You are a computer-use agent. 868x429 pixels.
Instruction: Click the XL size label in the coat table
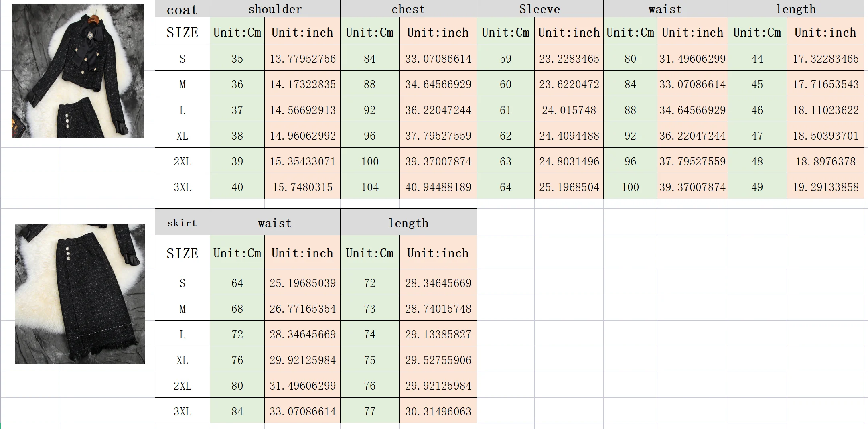coord(183,135)
